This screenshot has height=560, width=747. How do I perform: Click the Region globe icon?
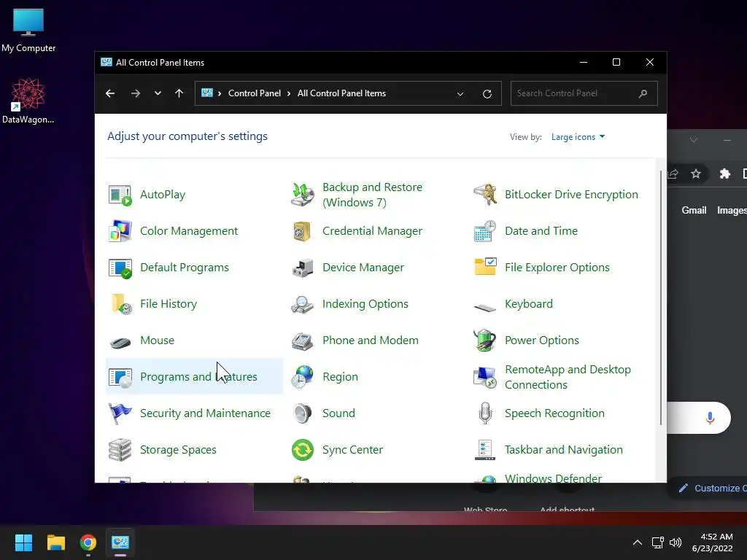click(x=303, y=377)
